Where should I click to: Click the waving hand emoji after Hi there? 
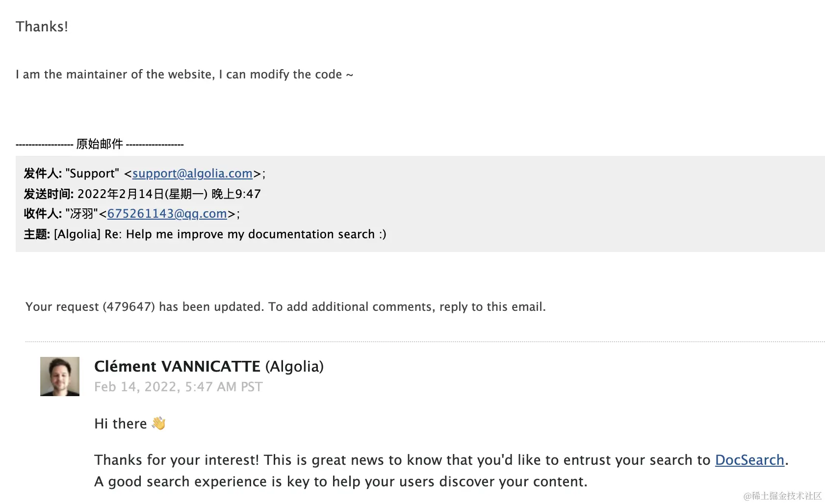(158, 423)
